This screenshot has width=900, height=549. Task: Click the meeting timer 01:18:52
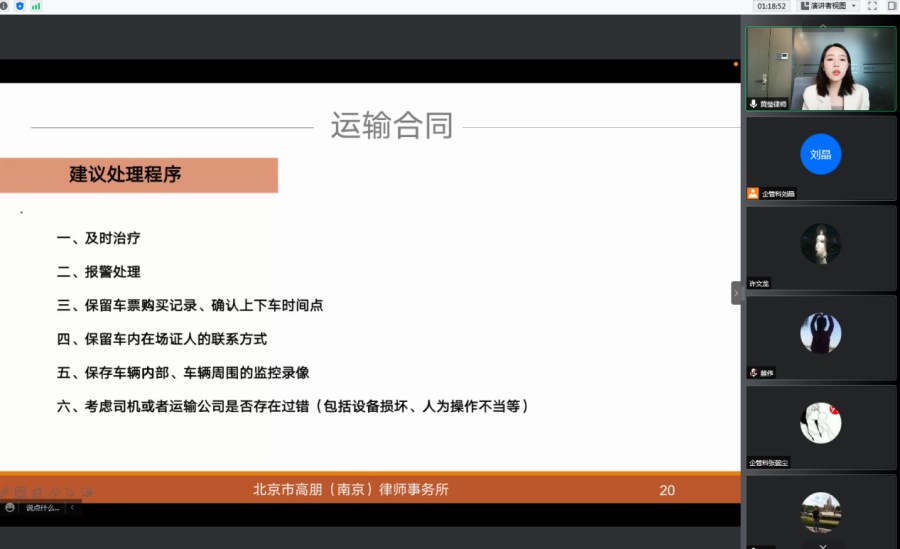point(771,6)
